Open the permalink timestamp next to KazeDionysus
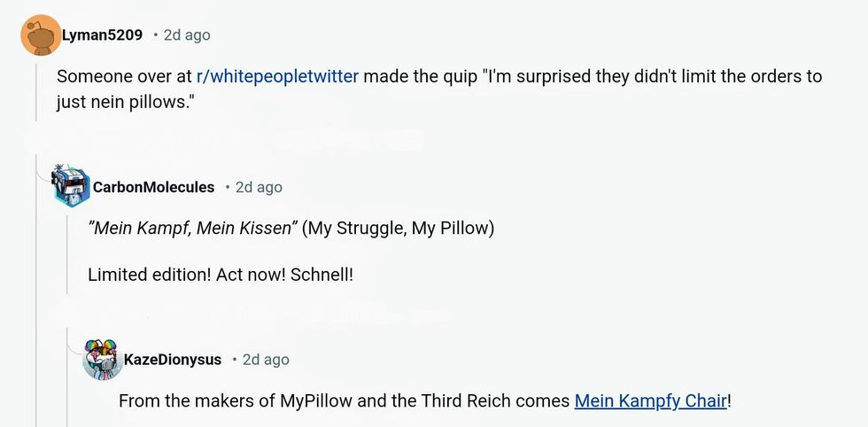 pos(266,359)
